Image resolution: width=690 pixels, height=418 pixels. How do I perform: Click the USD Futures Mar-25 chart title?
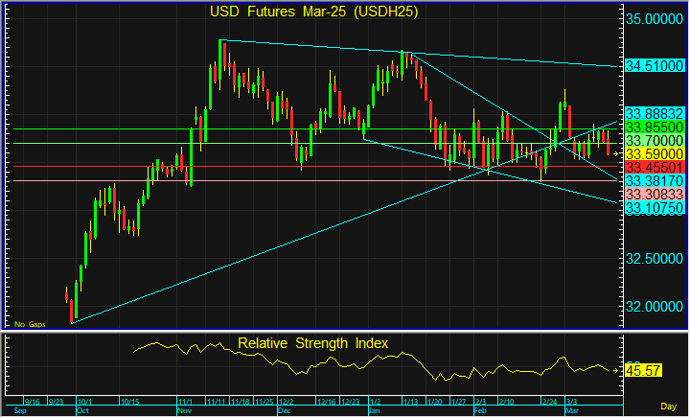click(313, 12)
